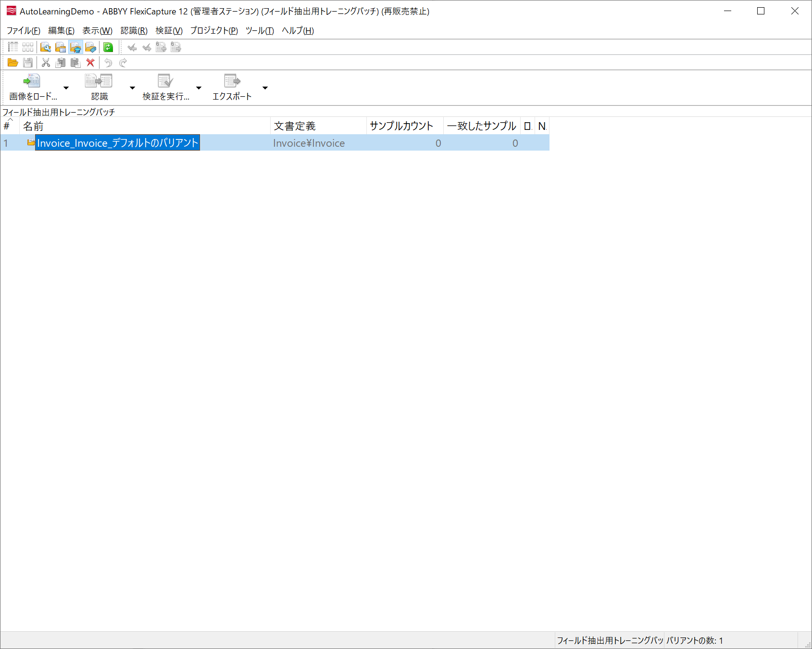The image size is (812, 649).
Task: Open folder with wrench icon
Action: (46, 47)
